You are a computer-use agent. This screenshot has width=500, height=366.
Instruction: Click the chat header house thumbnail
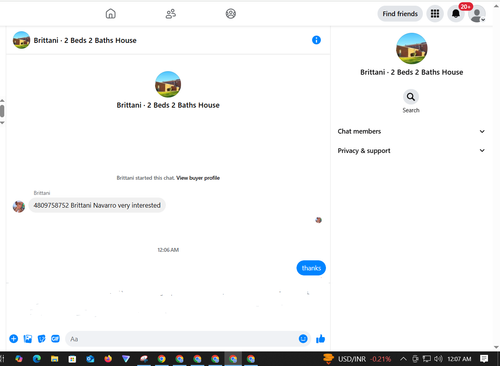21,40
